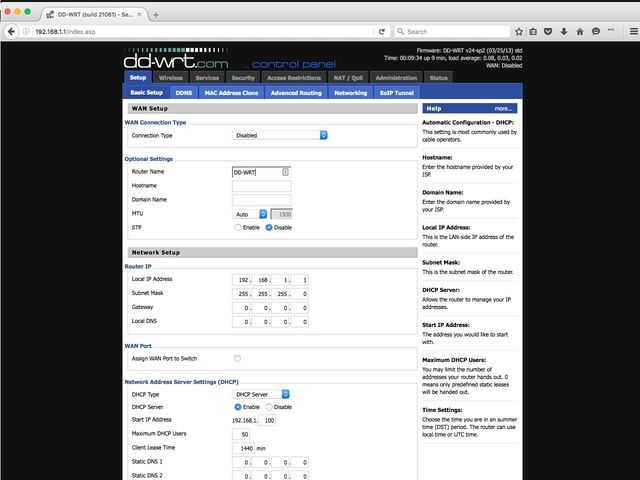Open the DHCP Type dropdown
Image resolution: width=640 pixels, height=480 pixels.
(261, 394)
